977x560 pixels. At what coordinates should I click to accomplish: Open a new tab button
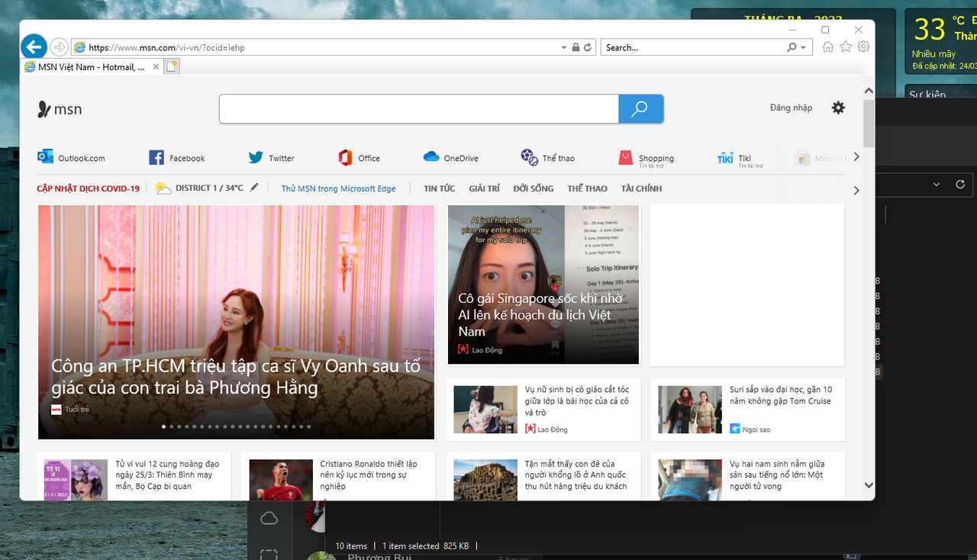[172, 67]
